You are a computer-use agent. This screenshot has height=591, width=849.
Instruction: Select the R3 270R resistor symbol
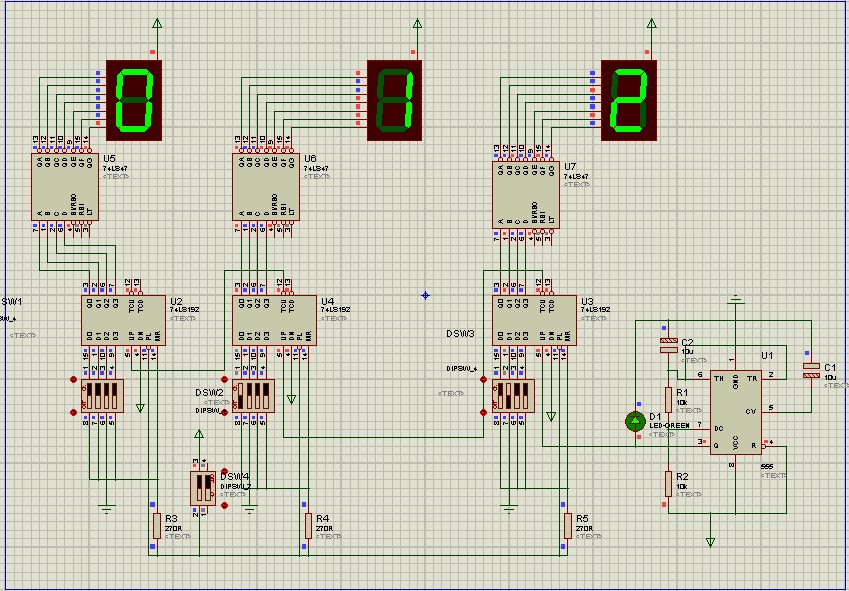(157, 526)
